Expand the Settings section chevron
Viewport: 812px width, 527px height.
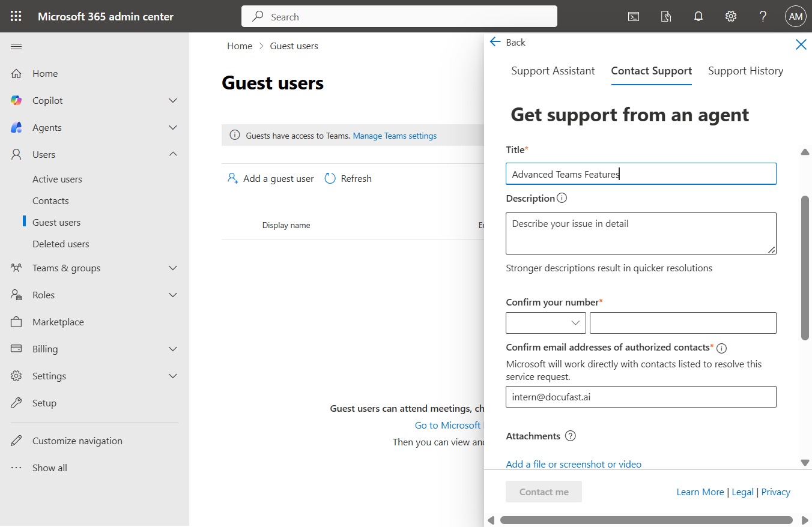pos(173,376)
